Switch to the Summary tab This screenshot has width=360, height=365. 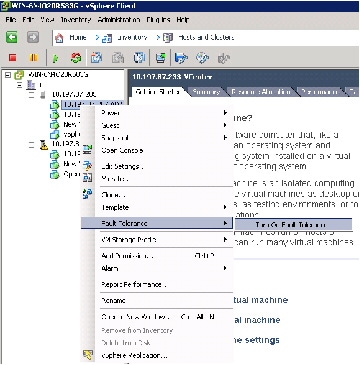point(206,91)
